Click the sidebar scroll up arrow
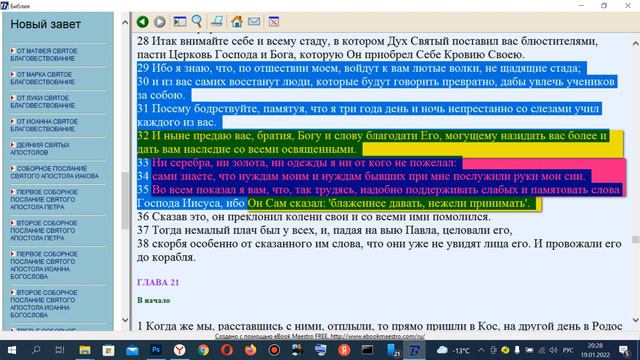Screen dimensions: 640x360 125,22
